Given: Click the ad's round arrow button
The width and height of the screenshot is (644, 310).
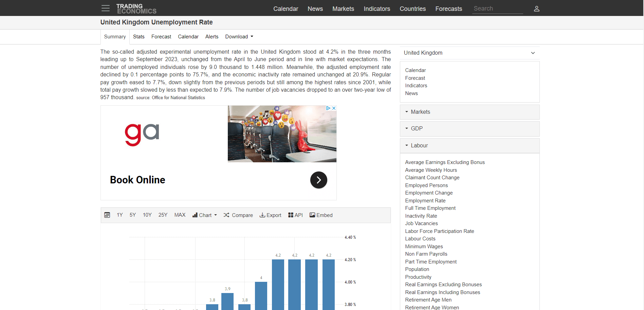Looking at the screenshot, I should (x=318, y=180).
